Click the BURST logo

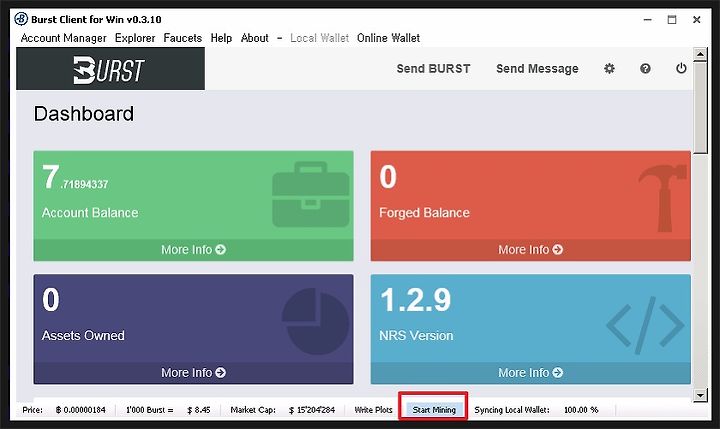(x=110, y=70)
